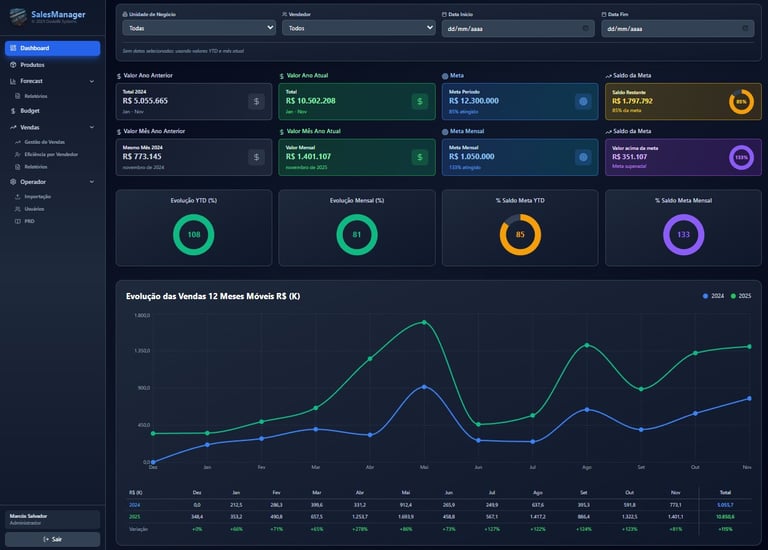Screen dimensions: 768x550
Task: Click the Evolução YTD 108 progress ring
Action: (x=193, y=235)
